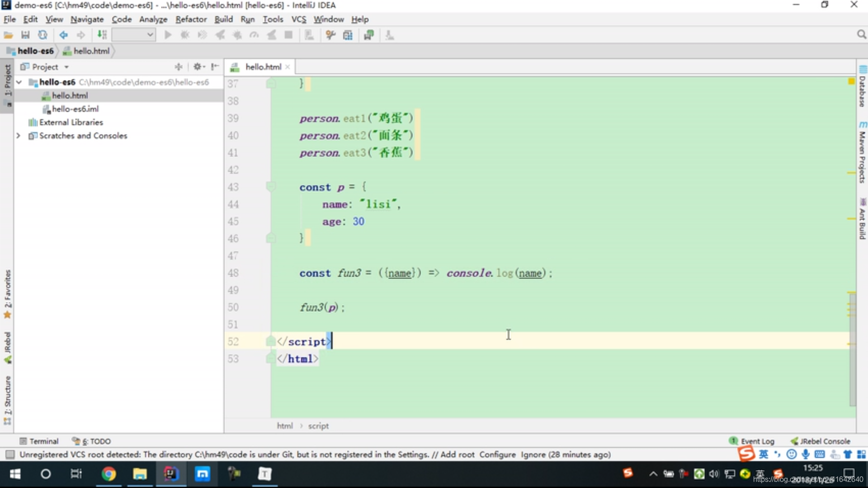
Task: Open the Help menu
Action: click(x=360, y=19)
